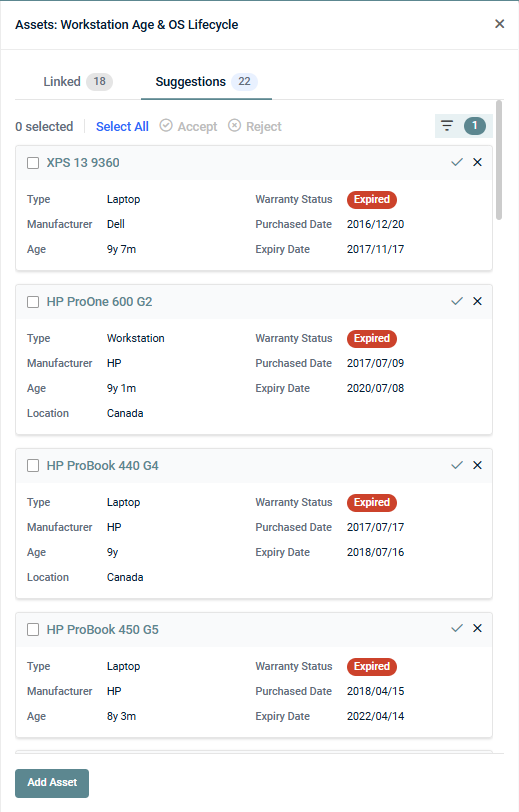The width and height of the screenshot is (519, 812).
Task: Tick the XPS 13 9360 checkbox
Action: (x=33, y=163)
